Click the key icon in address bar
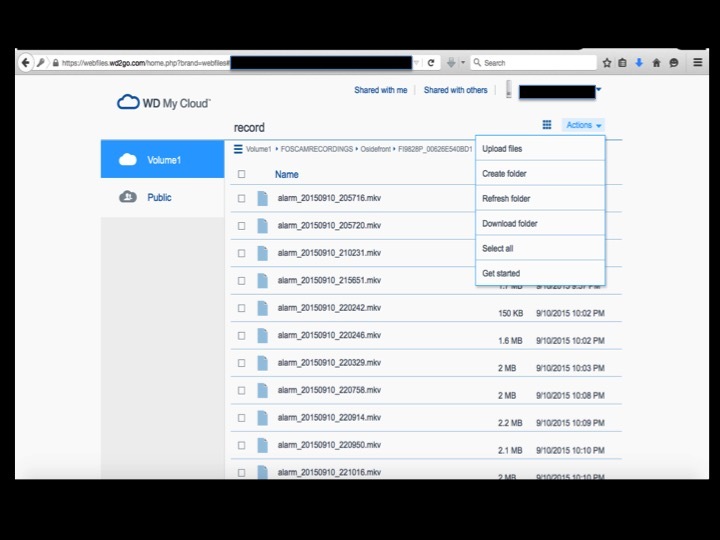720x540 pixels. (41, 62)
